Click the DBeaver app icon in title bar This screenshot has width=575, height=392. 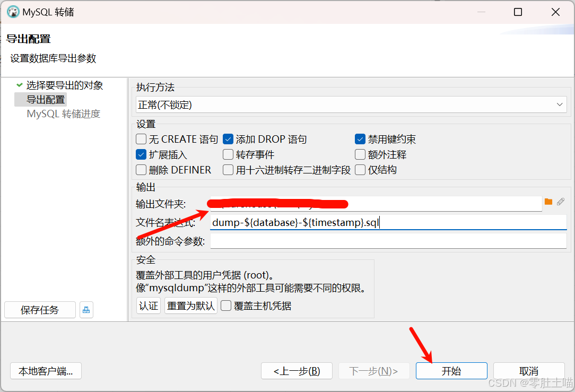pyautogui.click(x=13, y=12)
